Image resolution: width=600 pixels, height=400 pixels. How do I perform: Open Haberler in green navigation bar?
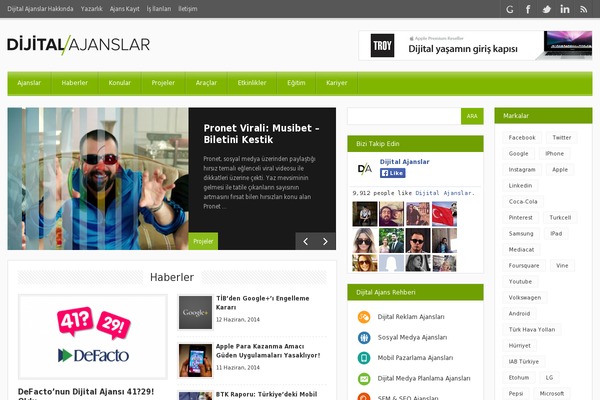[75, 83]
